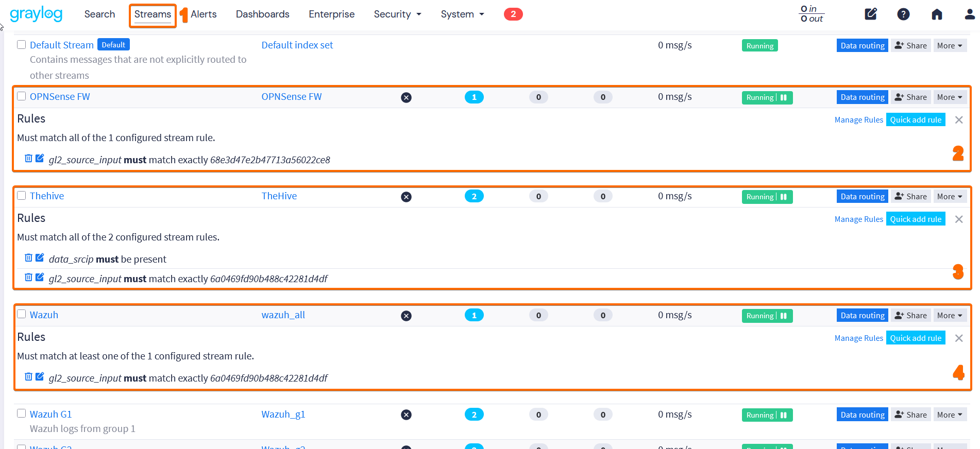Open the TheHive index set link

click(279, 196)
